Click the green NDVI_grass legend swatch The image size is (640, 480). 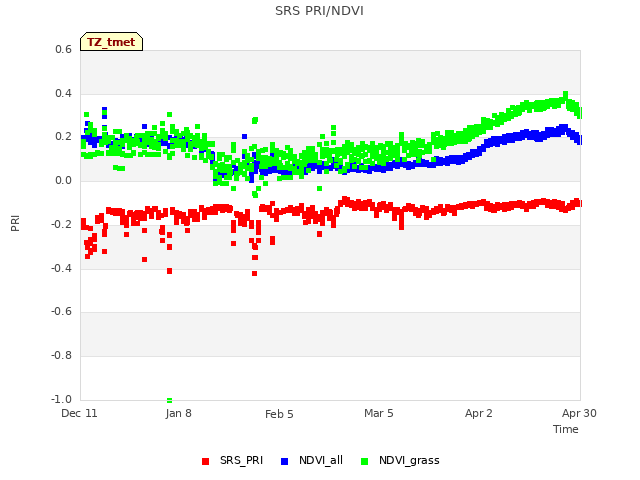[364, 461]
